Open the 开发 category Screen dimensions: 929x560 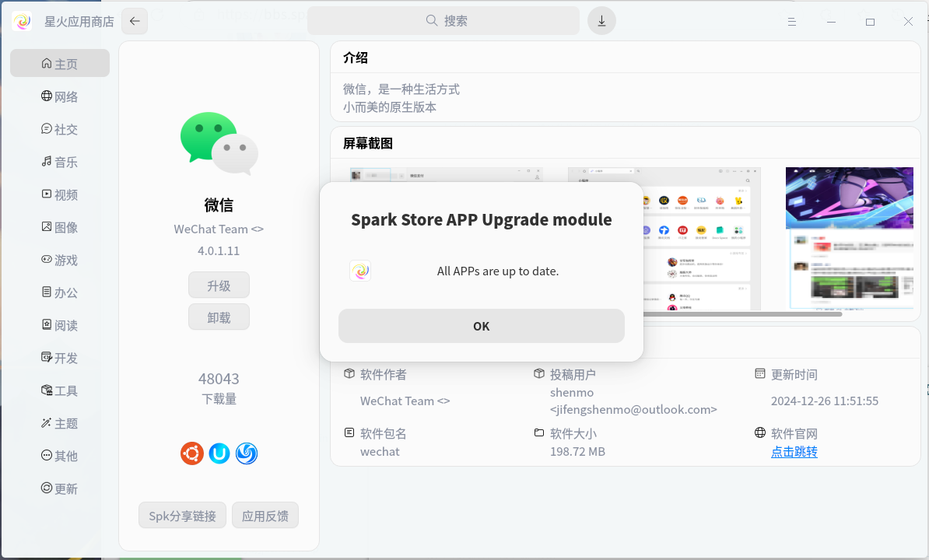pyautogui.click(x=60, y=358)
